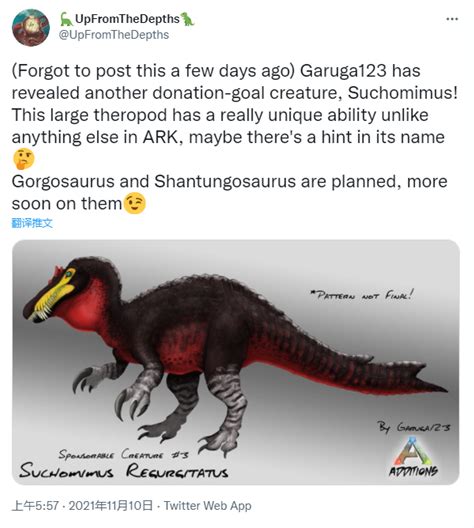This screenshot has height=528, width=474.
Task: Click the green T-rex emoji after name
Action: pyautogui.click(x=188, y=19)
